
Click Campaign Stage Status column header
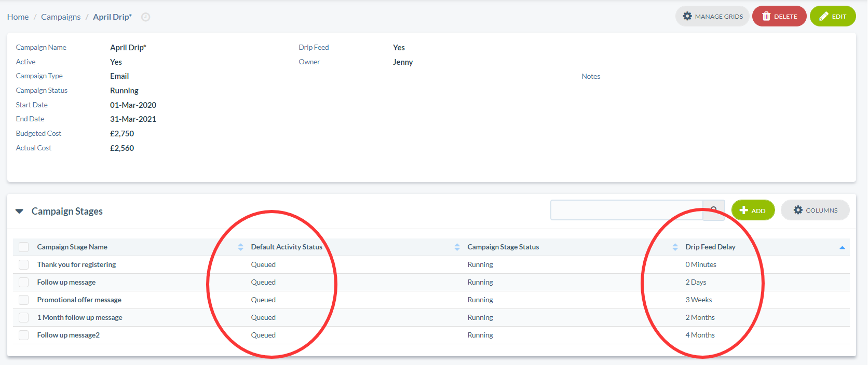pos(503,247)
